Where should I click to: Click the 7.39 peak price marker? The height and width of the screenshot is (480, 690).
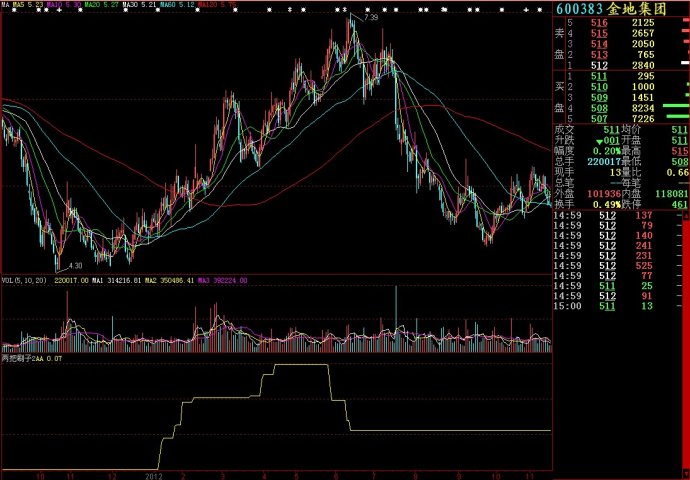(371, 18)
